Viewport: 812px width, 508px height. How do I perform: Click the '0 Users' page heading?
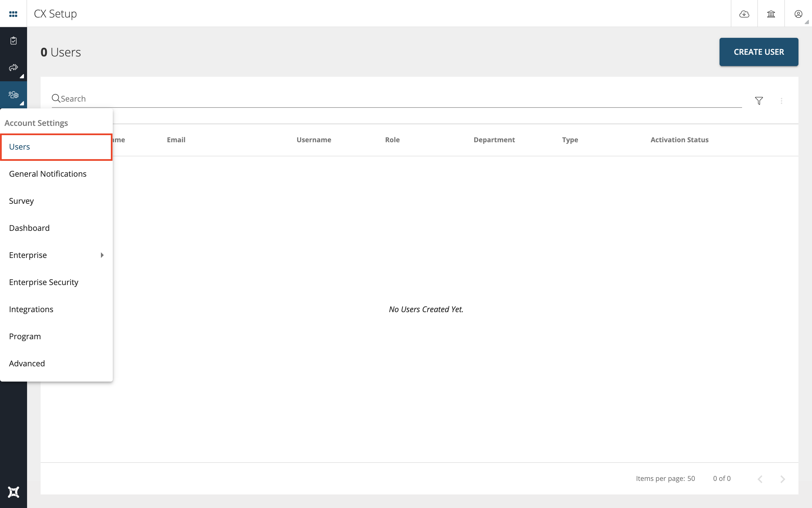pyautogui.click(x=60, y=52)
